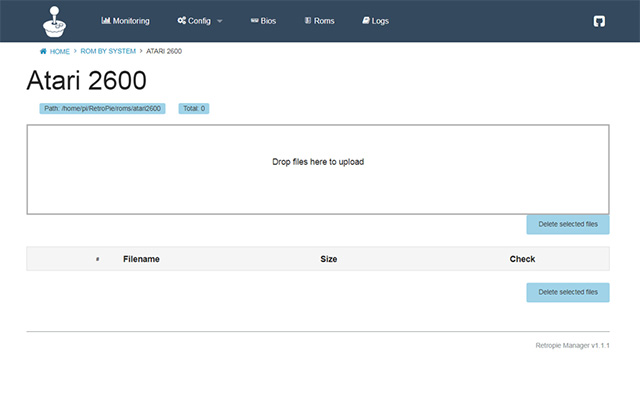640x420 pixels.
Task: Click the Roms icon in navbar
Action: 308,20
